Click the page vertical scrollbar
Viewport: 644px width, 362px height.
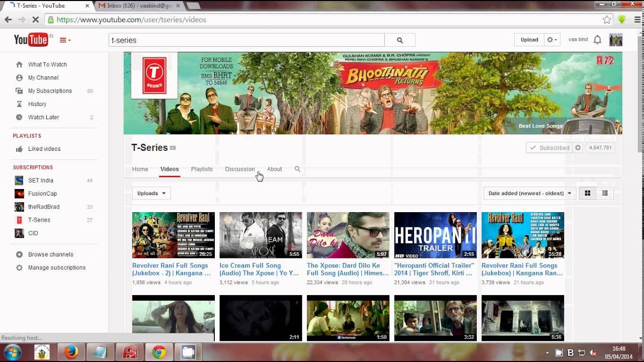[x=640, y=94]
